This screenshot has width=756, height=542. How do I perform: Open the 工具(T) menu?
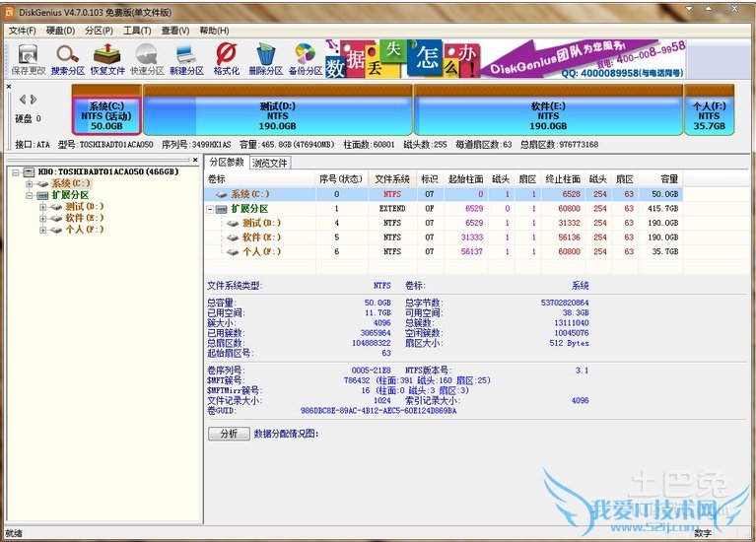tap(137, 31)
